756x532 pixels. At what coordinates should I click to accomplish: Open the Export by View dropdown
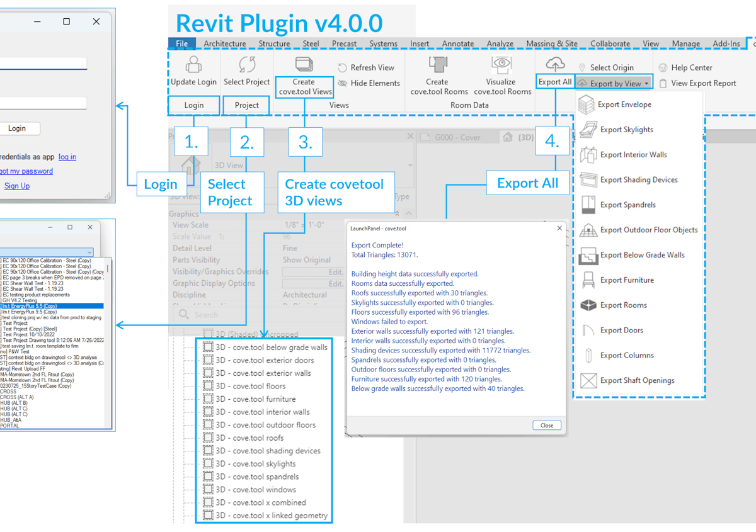614,82
